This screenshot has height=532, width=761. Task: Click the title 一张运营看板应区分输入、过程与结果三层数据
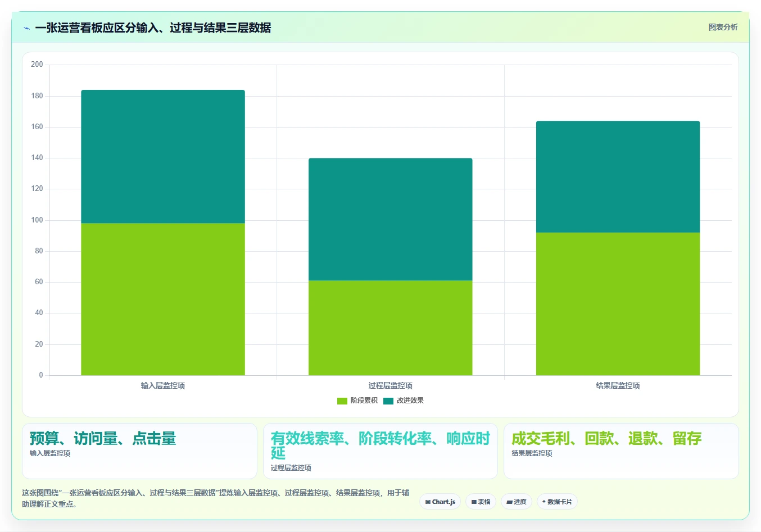tap(153, 28)
